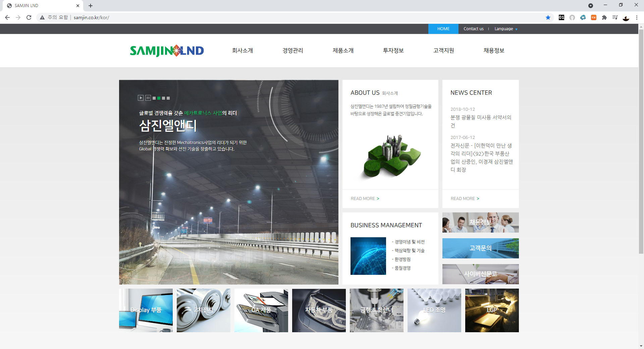Image resolution: width=644 pixels, height=349 pixels.
Task: Open the OA 제품 product tile
Action: coord(261,310)
